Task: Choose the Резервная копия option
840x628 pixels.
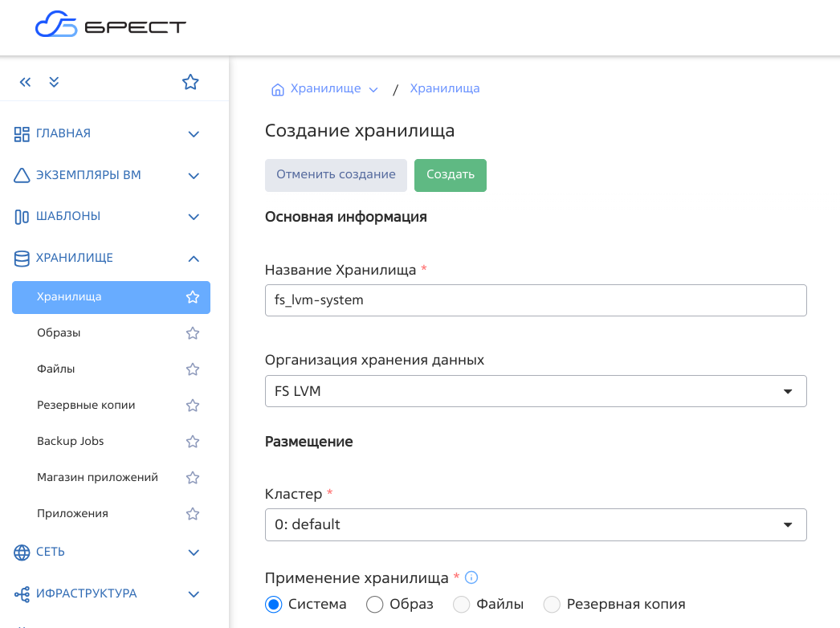Action: tap(551, 603)
